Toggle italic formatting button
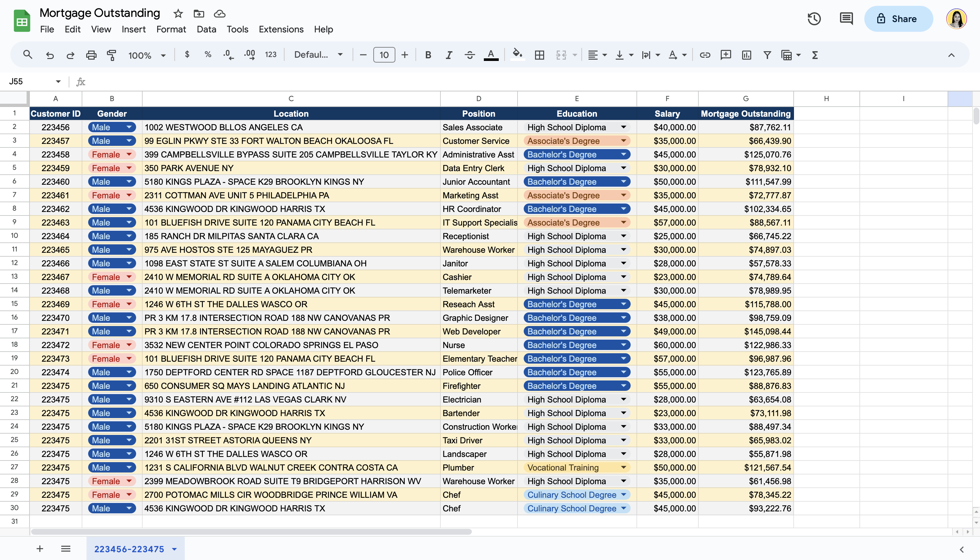The width and height of the screenshot is (980, 560). point(449,55)
